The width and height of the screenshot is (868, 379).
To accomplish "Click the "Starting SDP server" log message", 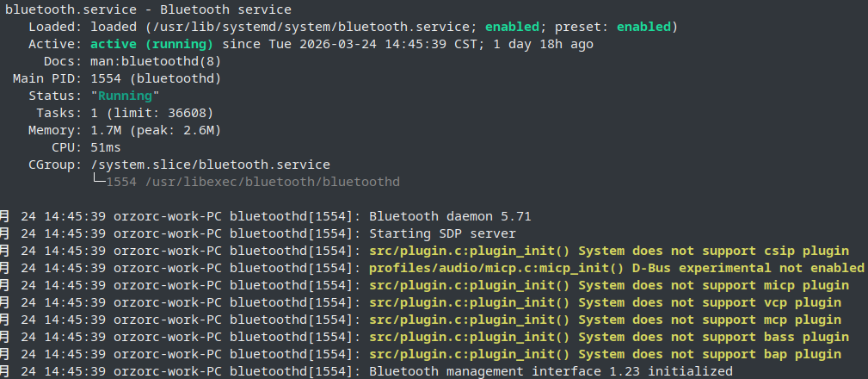I will tap(442, 233).
